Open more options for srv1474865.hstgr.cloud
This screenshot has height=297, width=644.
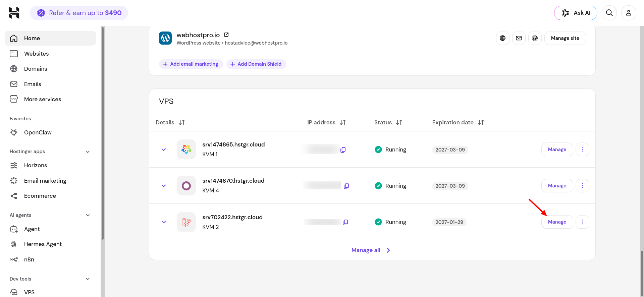click(582, 150)
